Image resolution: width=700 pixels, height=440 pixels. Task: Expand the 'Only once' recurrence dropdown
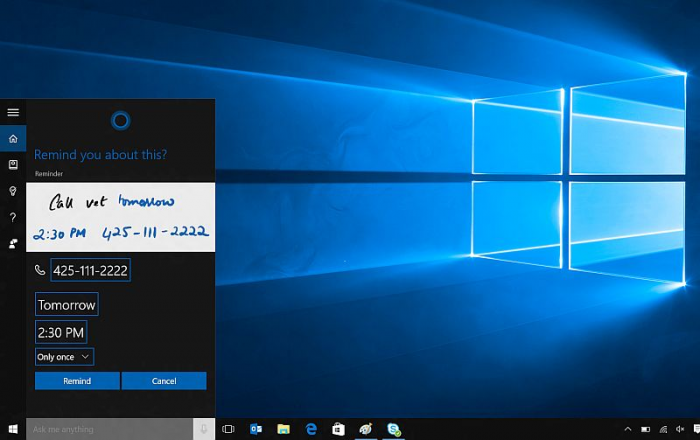tap(64, 356)
